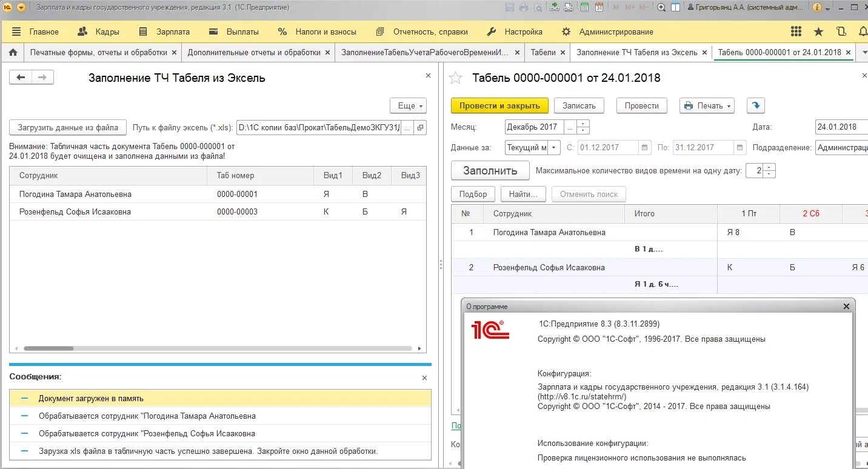Close the О программе dialog
Screen dimensions: 868x469
pyautogui.click(x=847, y=307)
